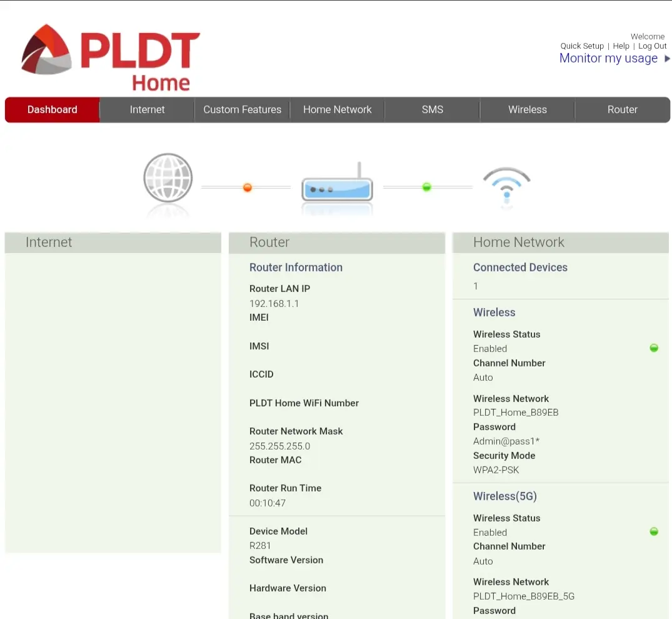Go to the Home Network tab
This screenshot has height=619, width=672.
[x=338, y=110]
